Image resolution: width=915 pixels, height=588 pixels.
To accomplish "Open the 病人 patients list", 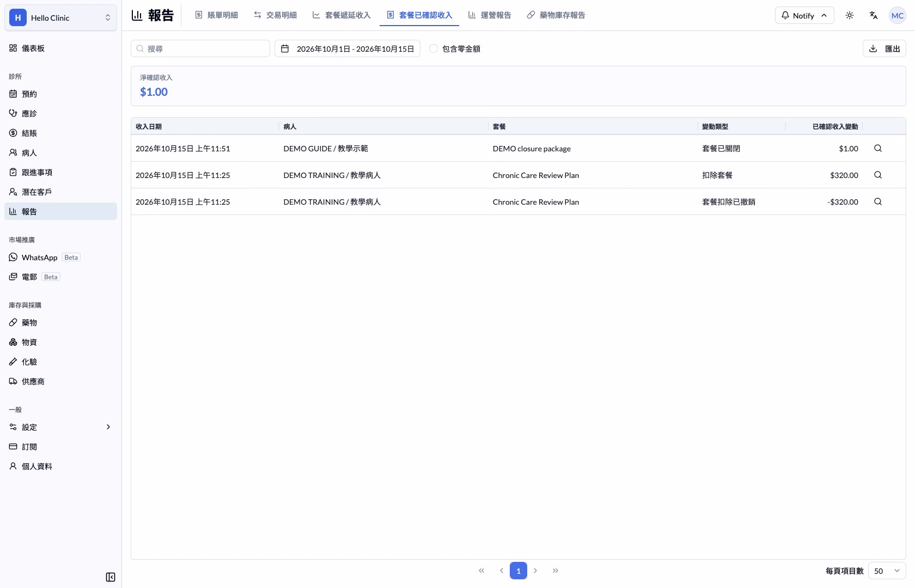I will [60, 152].
